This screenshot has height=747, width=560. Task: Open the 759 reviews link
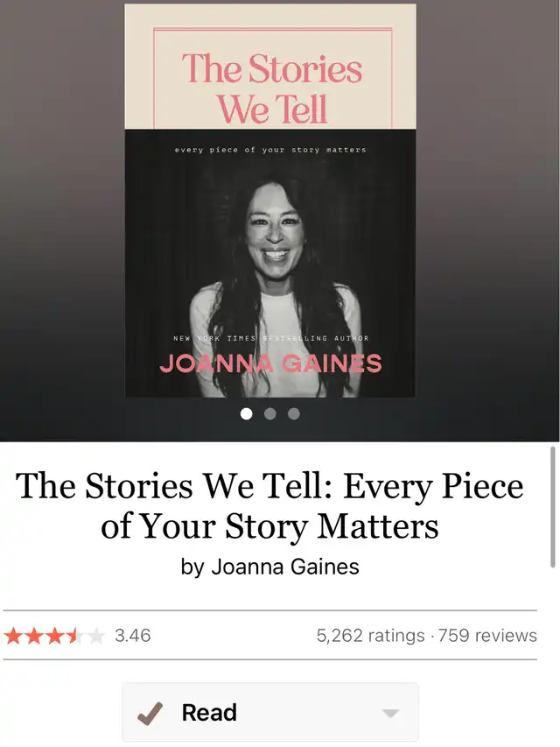click(x=487, y=636)
